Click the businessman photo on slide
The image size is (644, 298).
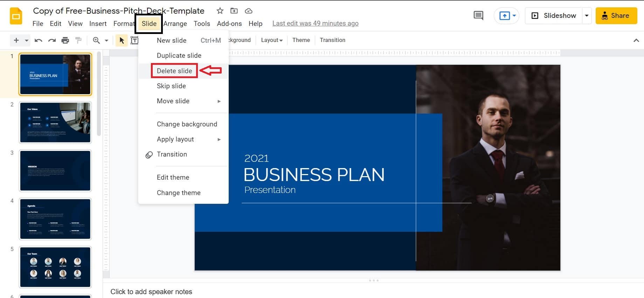(x=488, y=167)
